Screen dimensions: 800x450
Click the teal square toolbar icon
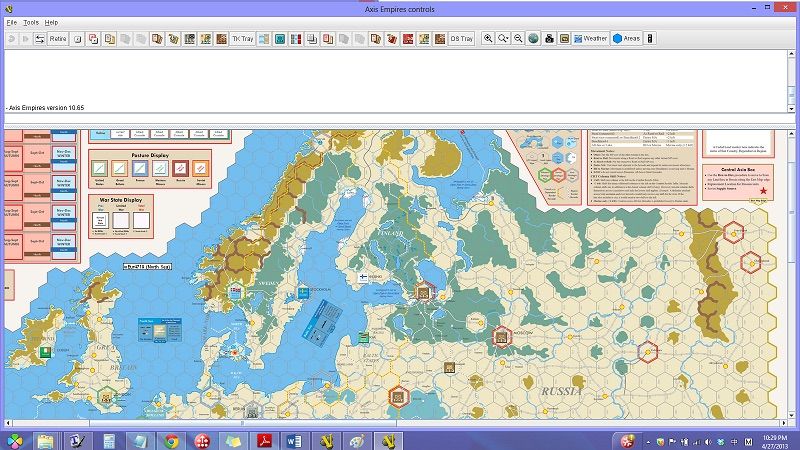[x=280, y=39]
